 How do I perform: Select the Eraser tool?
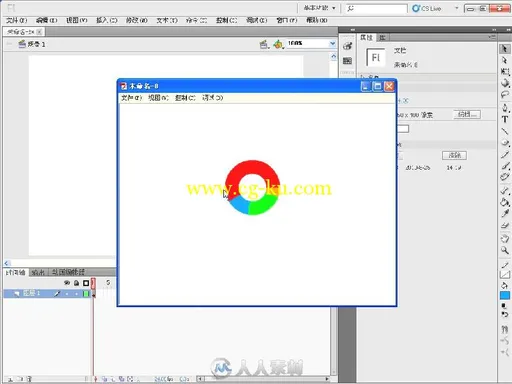pyautogui.click(x=505, y=225)
